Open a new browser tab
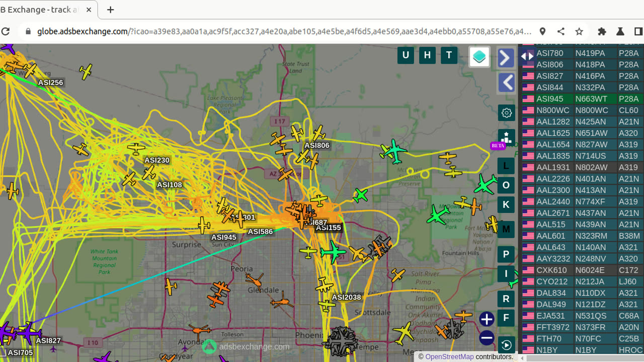 click(111, 10)
